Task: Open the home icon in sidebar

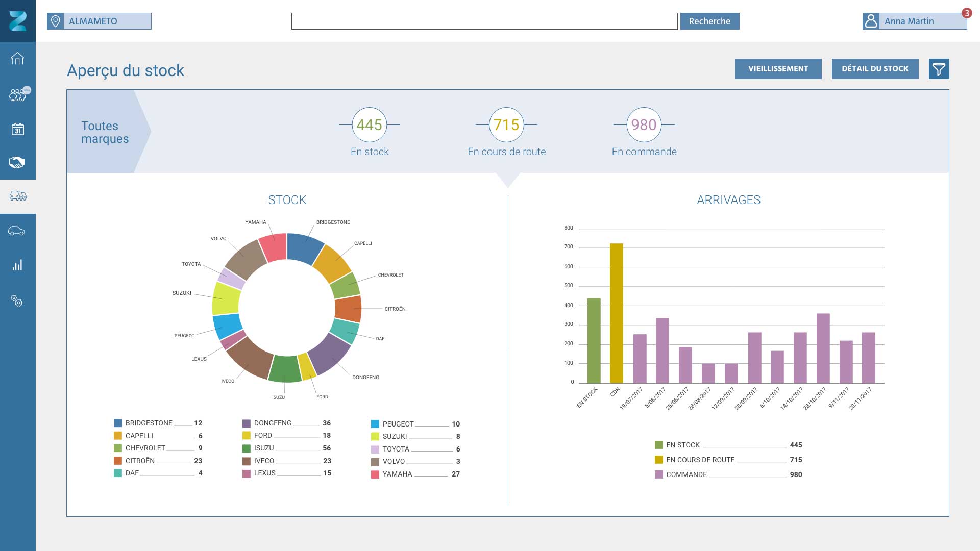Action: point(17,59)
